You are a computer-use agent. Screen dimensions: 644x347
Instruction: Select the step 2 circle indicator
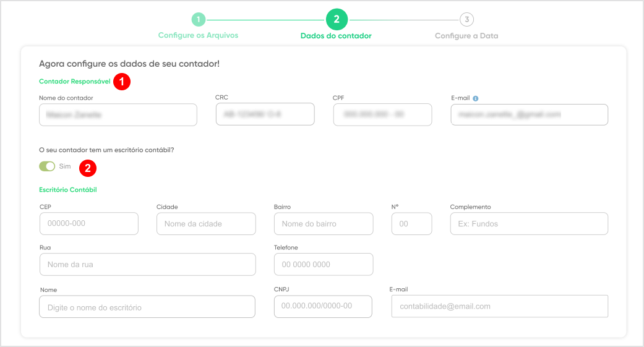(x=337, y=19)
